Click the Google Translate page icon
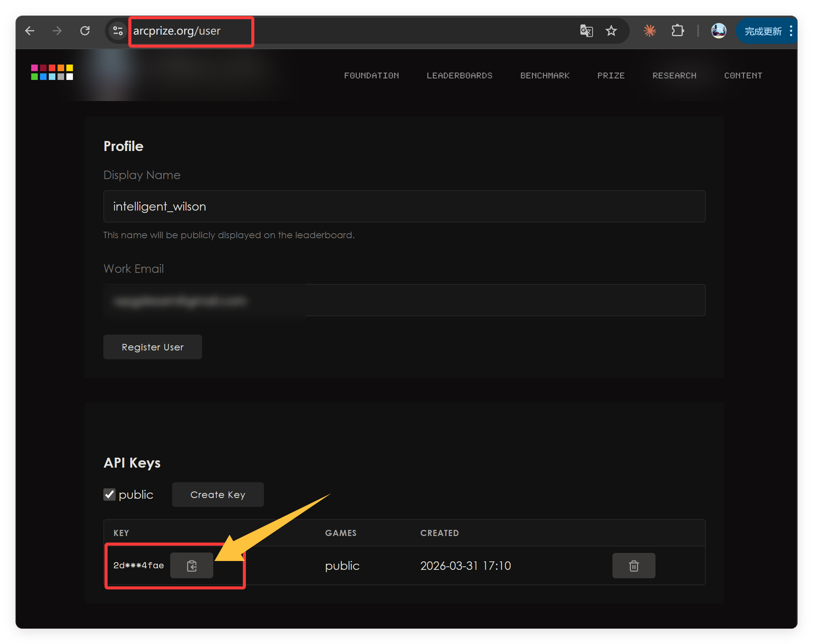The image size is (813, 644). point(586,31)
